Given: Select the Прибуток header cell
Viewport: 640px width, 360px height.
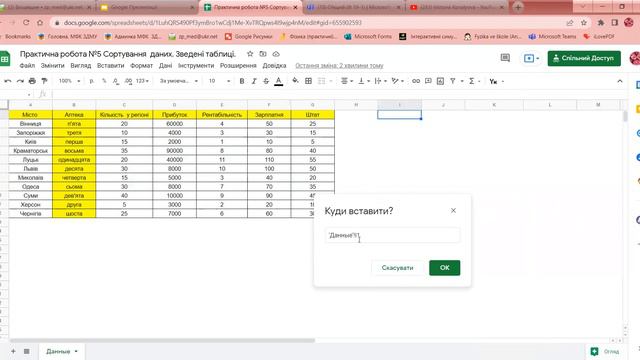Looking at the screenshot, I should tap(174, 115).
